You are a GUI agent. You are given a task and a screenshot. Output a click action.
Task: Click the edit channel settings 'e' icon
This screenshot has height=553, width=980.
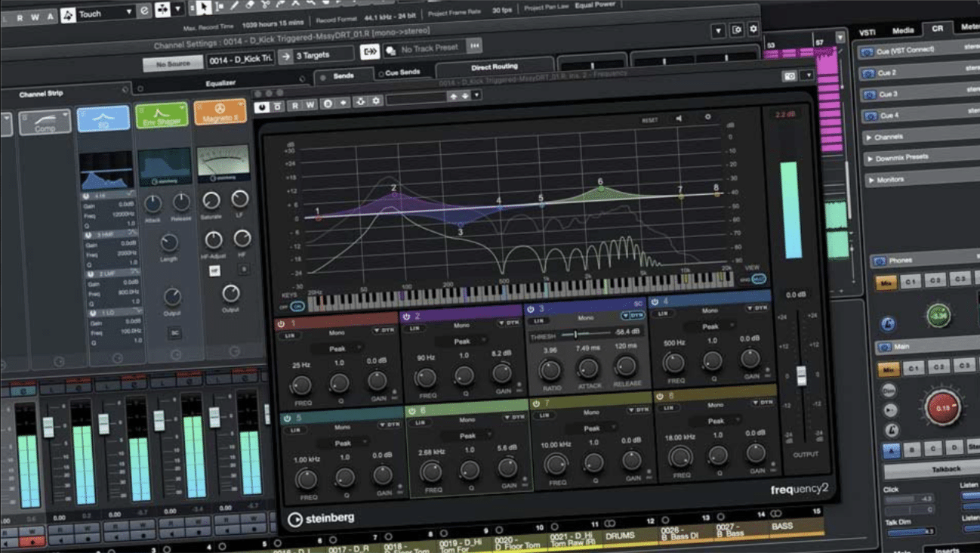click(144, 11)
